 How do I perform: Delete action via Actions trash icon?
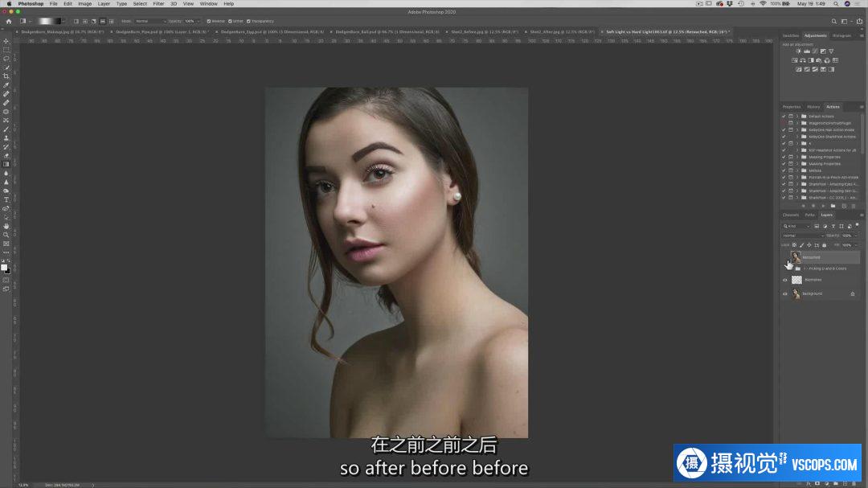point(853,206)
